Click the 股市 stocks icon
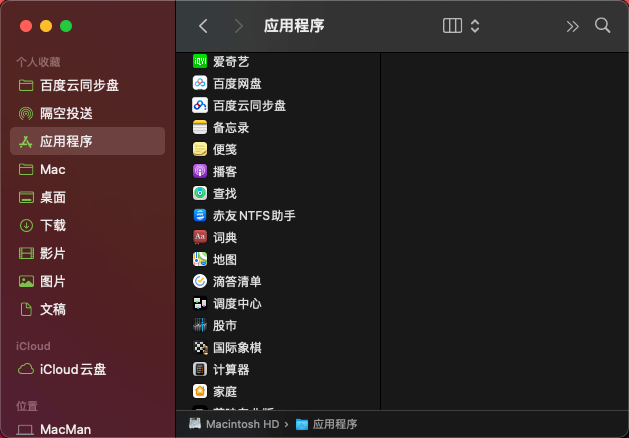This screenshot has height=438, width=629. 200,325
